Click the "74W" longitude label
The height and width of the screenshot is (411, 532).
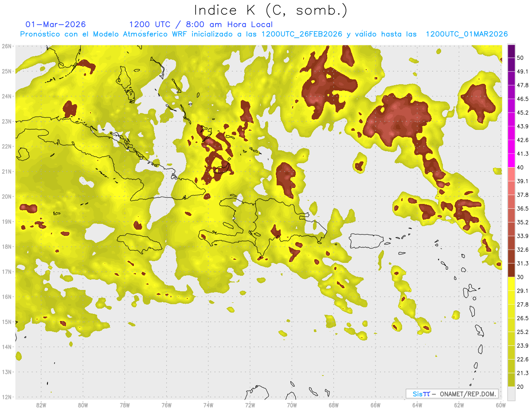click(x=208, y=405)
